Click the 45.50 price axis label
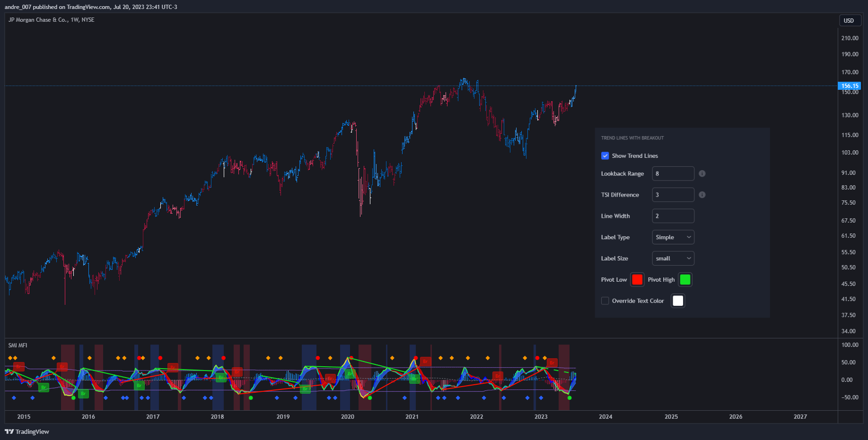 pyautogui.click(x=849, y=284)
